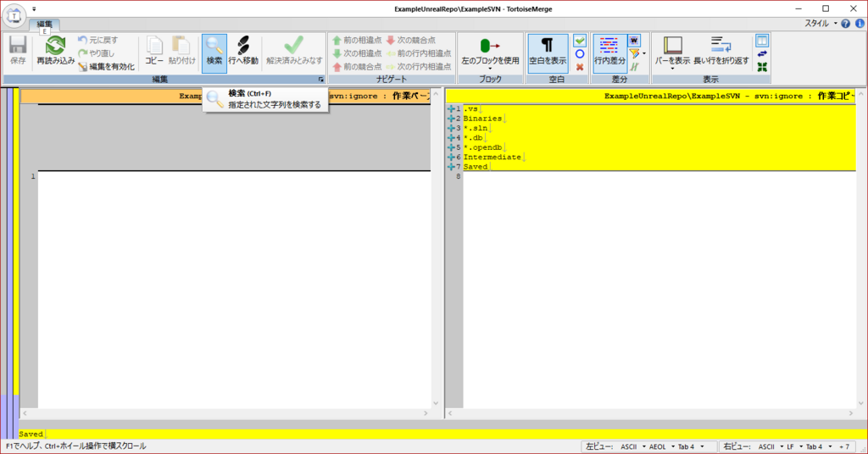Click blue swap views arrows icon

click(x=762, y=53)
